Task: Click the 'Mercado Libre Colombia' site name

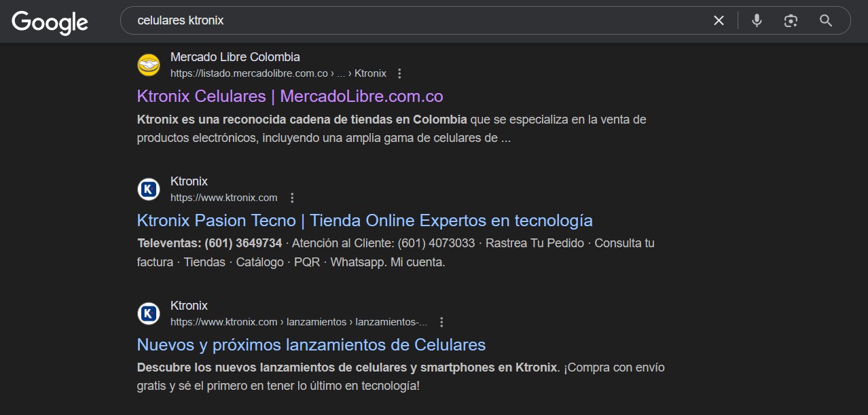Action: pos(235,57)
